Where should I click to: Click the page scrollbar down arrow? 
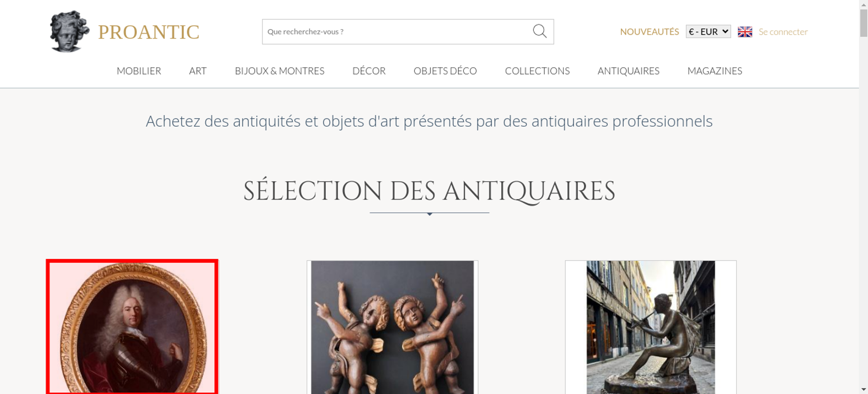tap(864, 390)
